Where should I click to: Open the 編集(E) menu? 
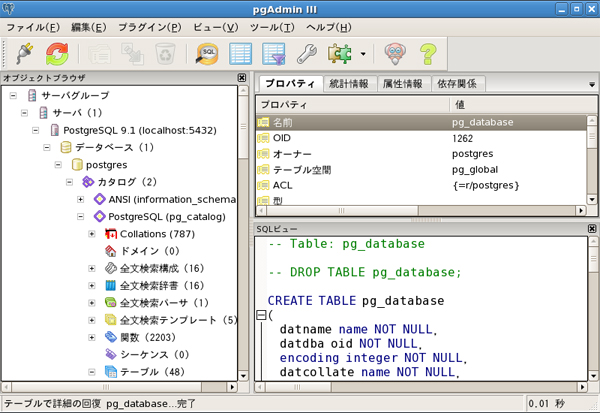click(x=89, y=28)
